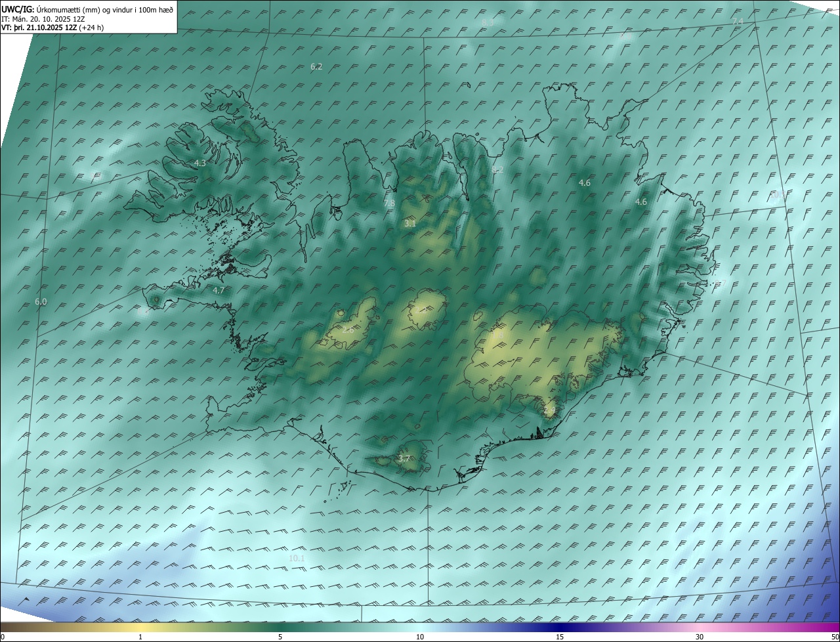Click the 7.4 value label on the map

(738, 22)
